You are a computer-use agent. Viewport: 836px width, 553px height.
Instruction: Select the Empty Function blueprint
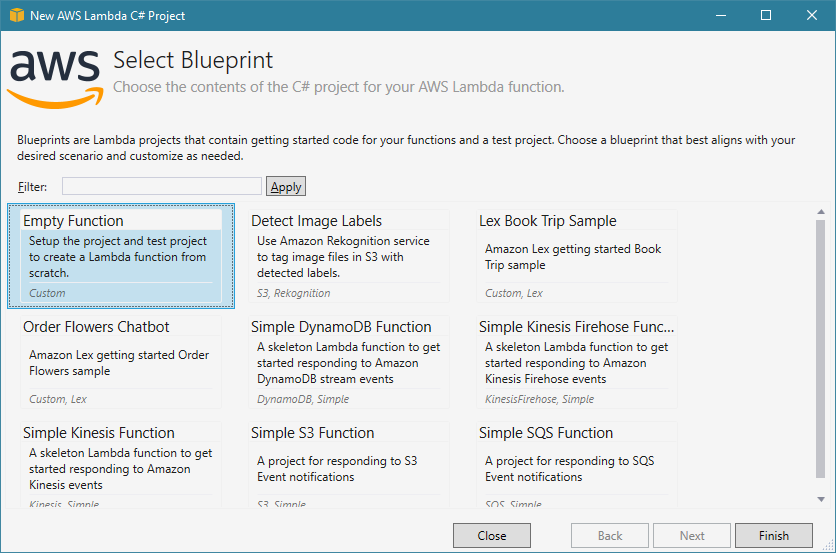(x=121, y=255)
